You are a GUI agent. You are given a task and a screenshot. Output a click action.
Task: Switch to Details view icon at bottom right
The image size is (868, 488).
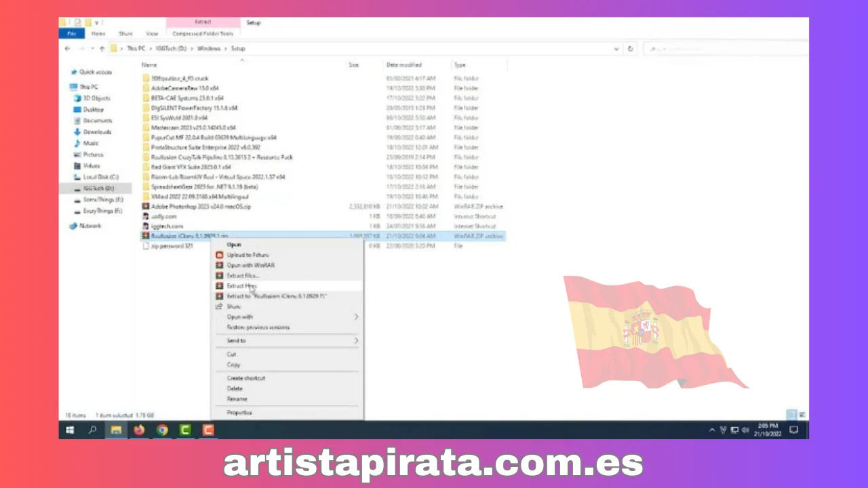coord(791,415)
